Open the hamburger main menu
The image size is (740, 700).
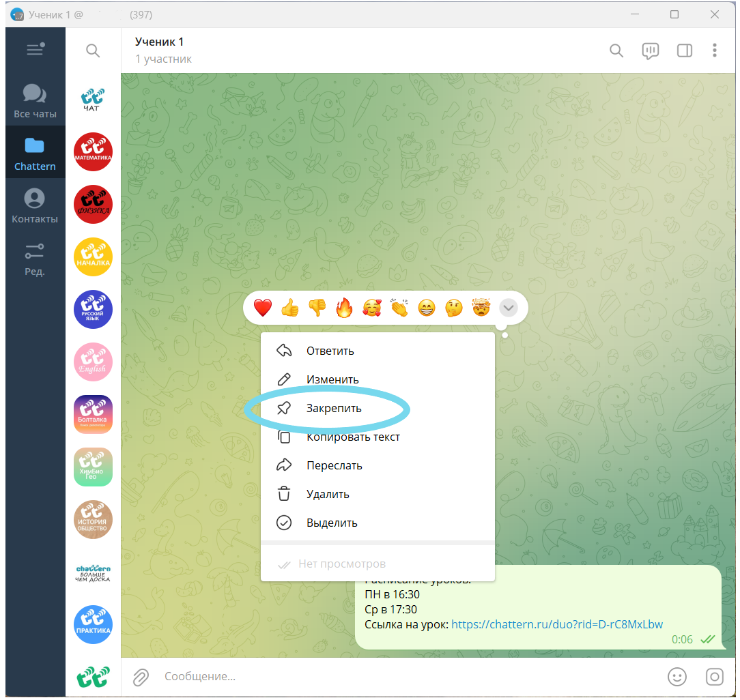35,50
